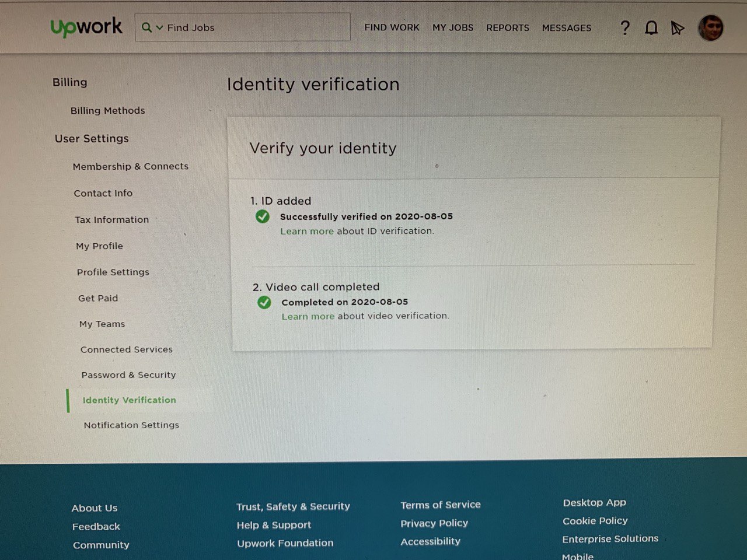Screen dimensions: 747x560
Task: Open Membership & Connects settings
Action: tap(131, 166)
